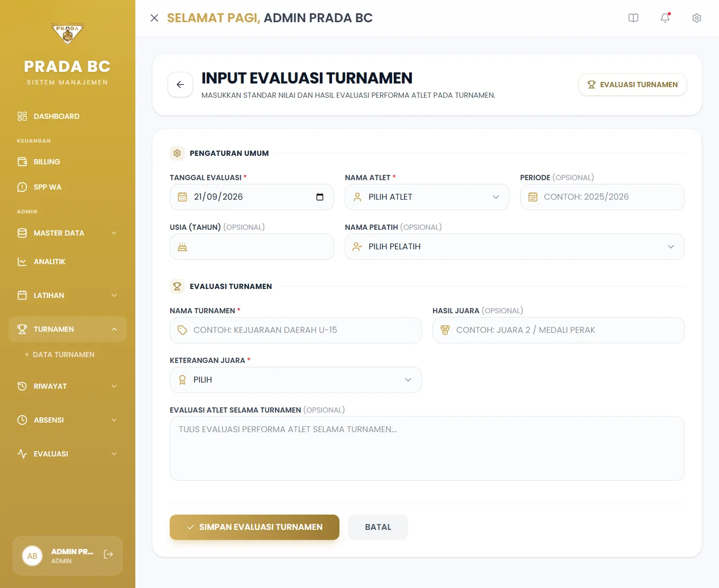
Task: Click the AB avatar in sidebar
Action: (32, 556)
